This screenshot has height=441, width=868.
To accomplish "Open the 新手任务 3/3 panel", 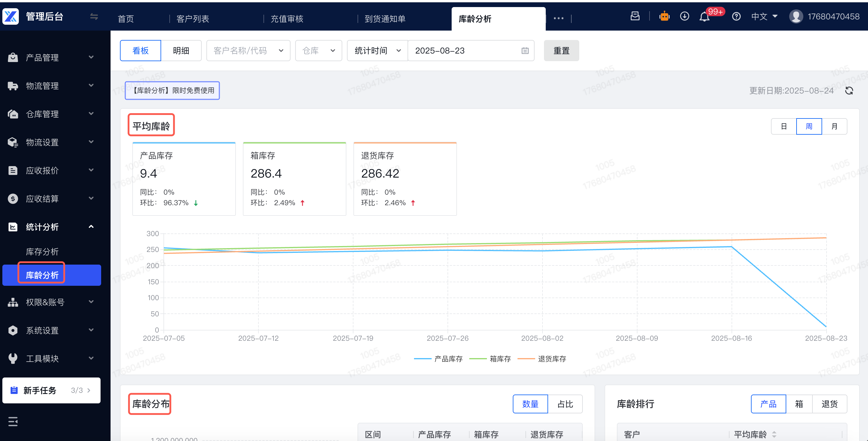I will point(51,390).
